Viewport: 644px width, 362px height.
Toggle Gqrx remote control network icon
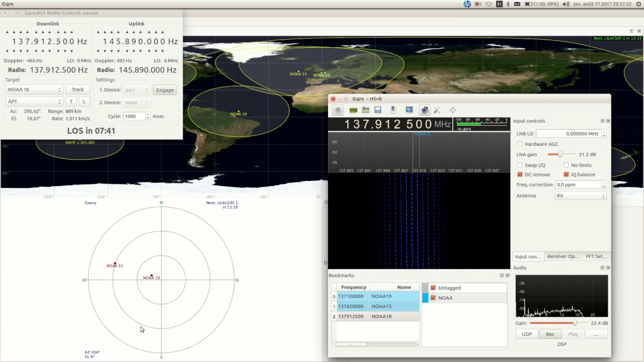425,110
